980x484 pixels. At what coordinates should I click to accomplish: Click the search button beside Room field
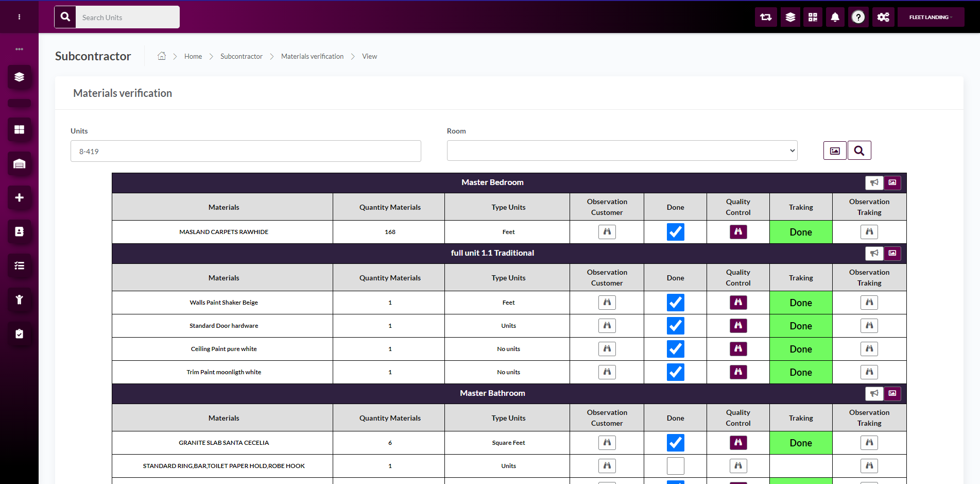point(859,151)
